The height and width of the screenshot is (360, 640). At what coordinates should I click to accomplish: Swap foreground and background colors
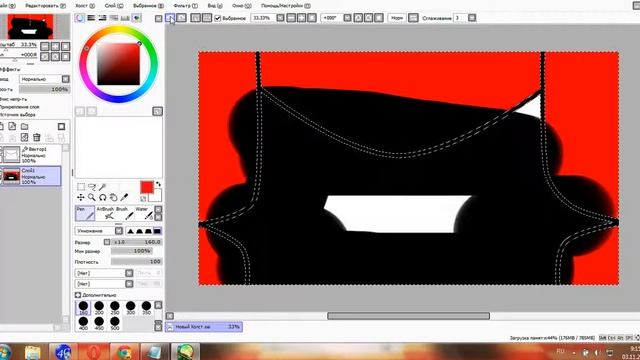(158, 184)
